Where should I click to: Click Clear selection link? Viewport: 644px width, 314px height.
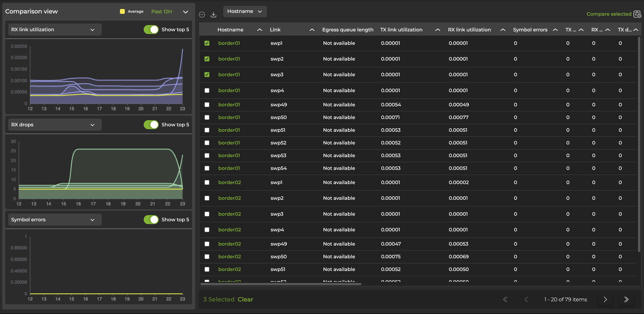[x=245, y=299]
